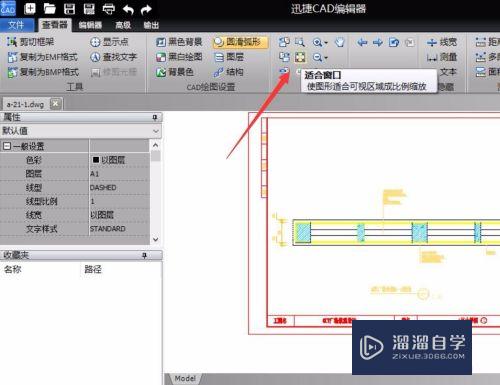This screenshot has width=500, height=385.
Task: Open the zoom out dropdown arrow
Action: [x=326, y=58]
